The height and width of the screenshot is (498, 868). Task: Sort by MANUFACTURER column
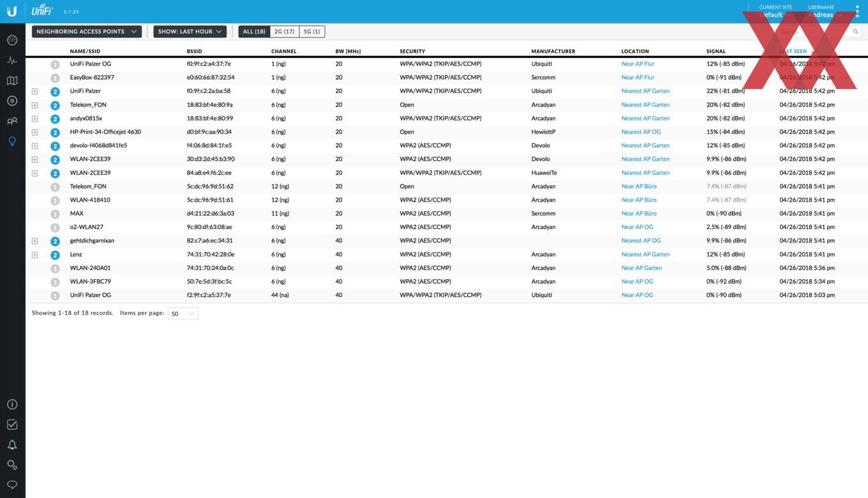pyautogui.click(x=553, y=51)
